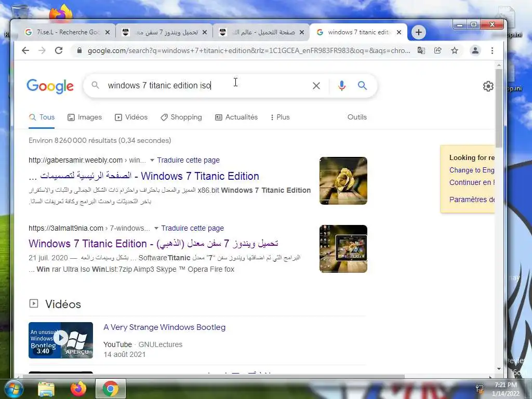Expand the Plus filter menu
Image resolution: width=532 pixels, height=399 pixels.
tap(280, 117)
